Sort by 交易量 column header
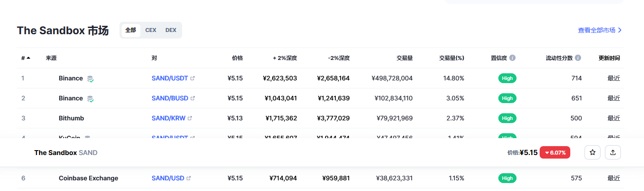Screen dimensions: 644x191 [405, 58]
